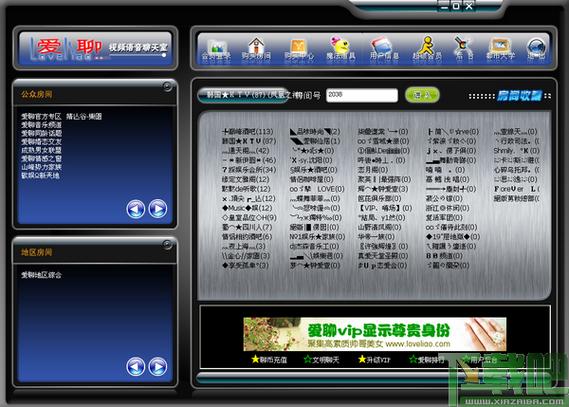Open the S娱乐★酒吧(0) room entry
Image resolution: width=569 pixels, height=407 pixels.
click(x=313, y=169)
